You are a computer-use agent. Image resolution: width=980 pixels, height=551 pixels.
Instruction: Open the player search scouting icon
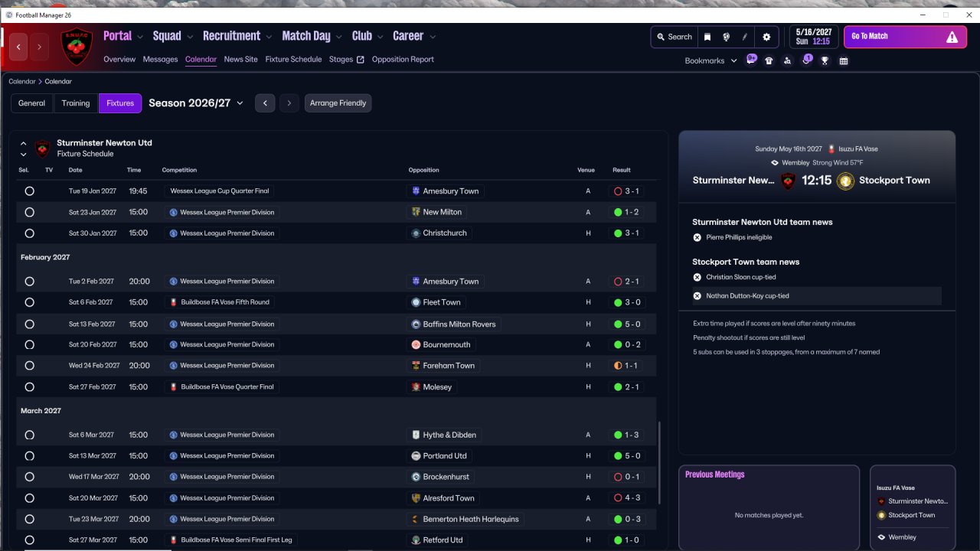tap(787, 60)
